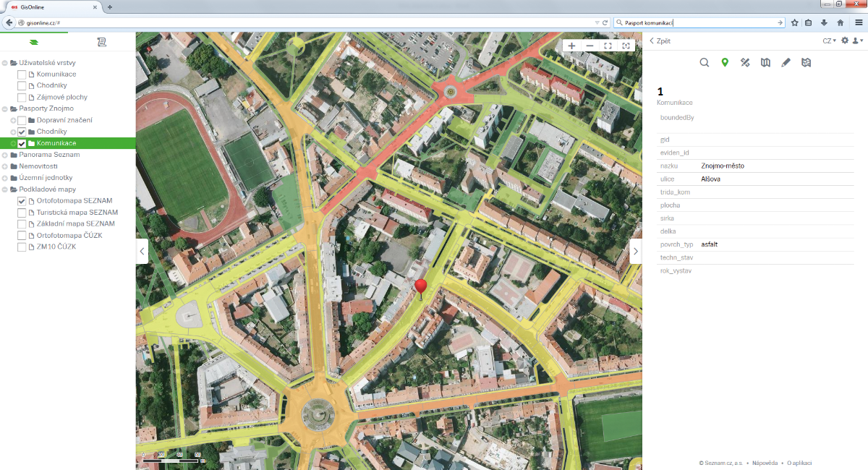Expand the Panorama Seznam tree group
The height and width of the screenshot is (470, 868).
click(5, 155)
